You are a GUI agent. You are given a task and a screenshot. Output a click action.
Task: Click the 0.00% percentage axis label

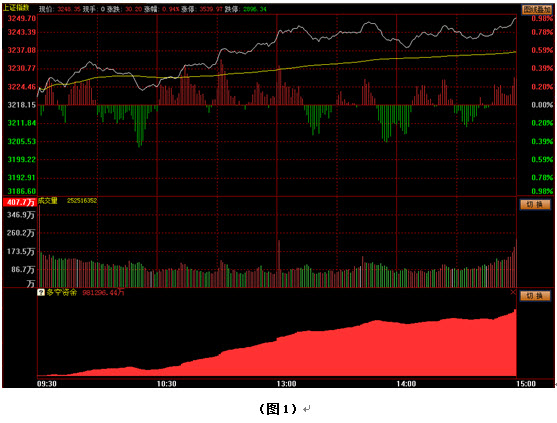tap(542, 105)
